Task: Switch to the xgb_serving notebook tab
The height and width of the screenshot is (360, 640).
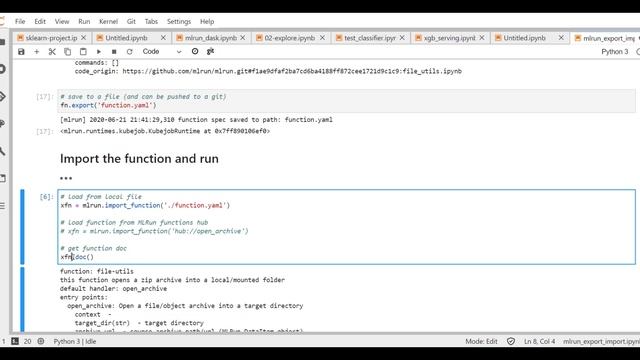Action: point(449,38)
